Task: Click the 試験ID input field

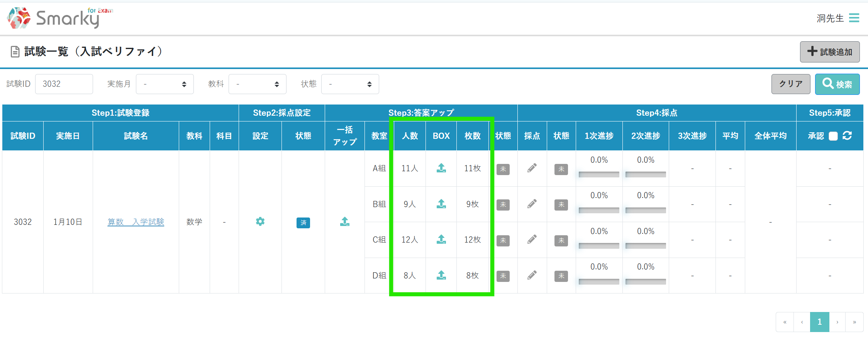Action: [64, 84]
